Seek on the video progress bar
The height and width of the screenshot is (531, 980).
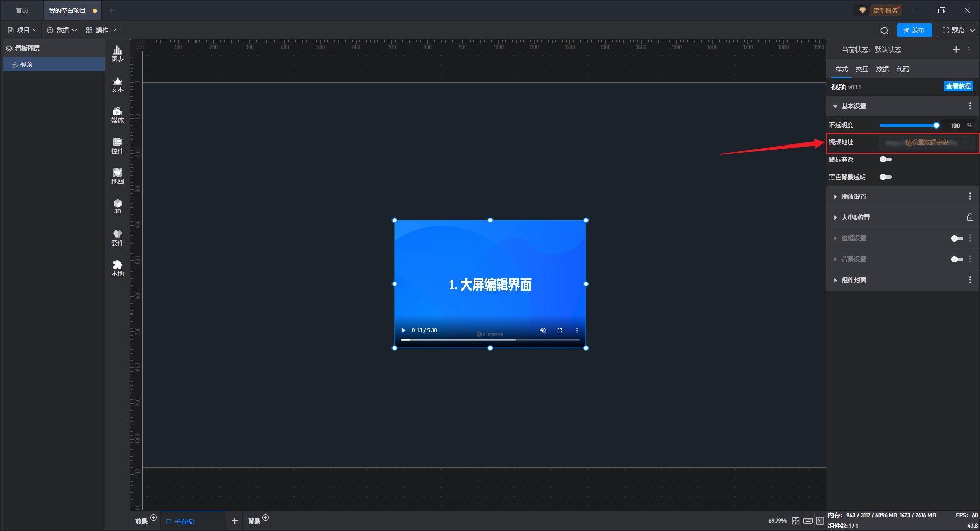click(490, 340)
